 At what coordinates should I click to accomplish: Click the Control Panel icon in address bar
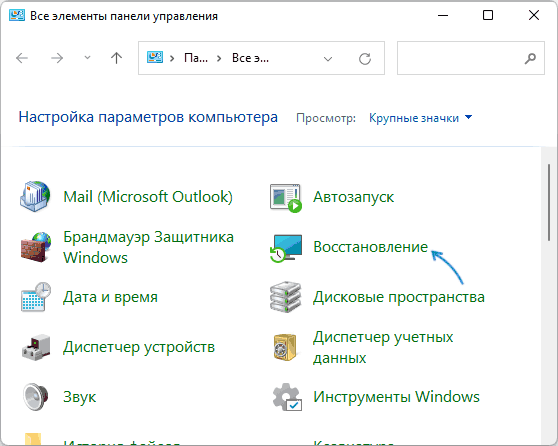tap(155, 58)
